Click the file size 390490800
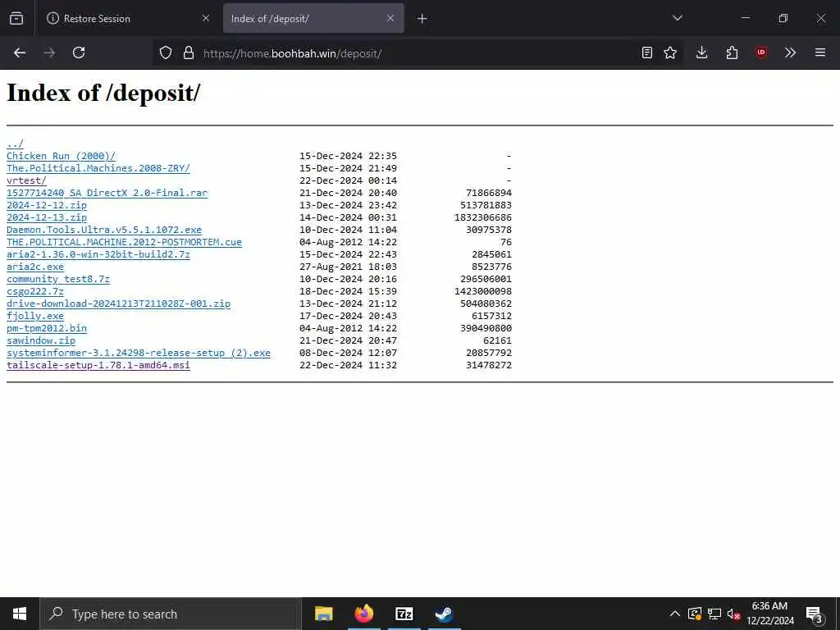Screen dimensions: 840x630 pos(486,328)
